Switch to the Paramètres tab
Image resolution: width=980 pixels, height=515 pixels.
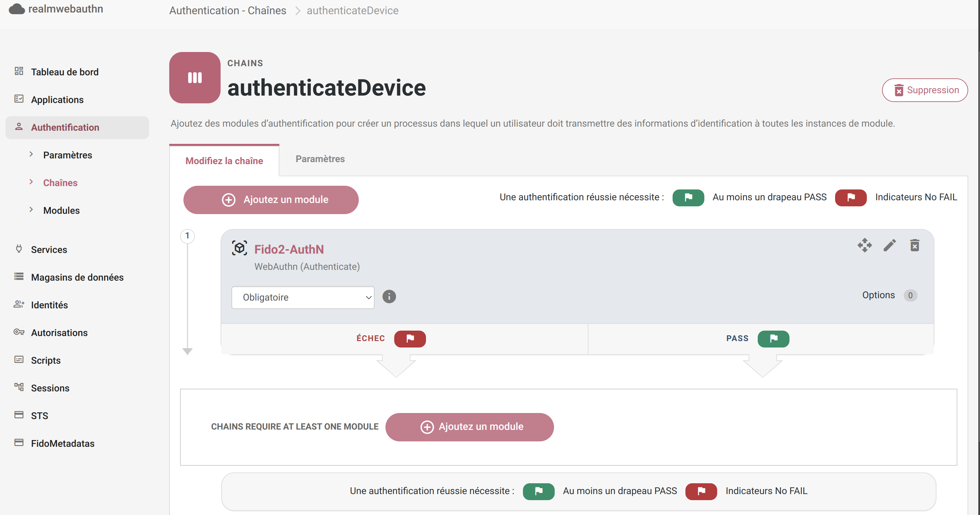320,159
